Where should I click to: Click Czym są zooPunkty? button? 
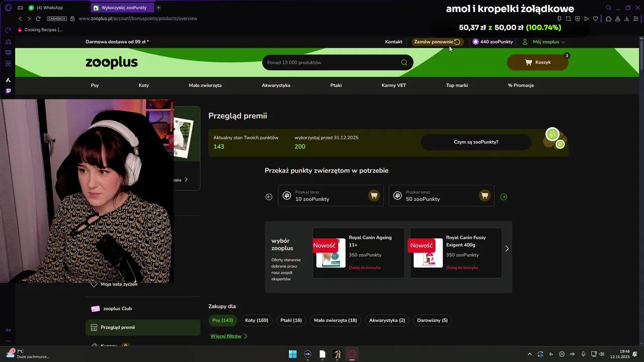click(x=476, y=142)
